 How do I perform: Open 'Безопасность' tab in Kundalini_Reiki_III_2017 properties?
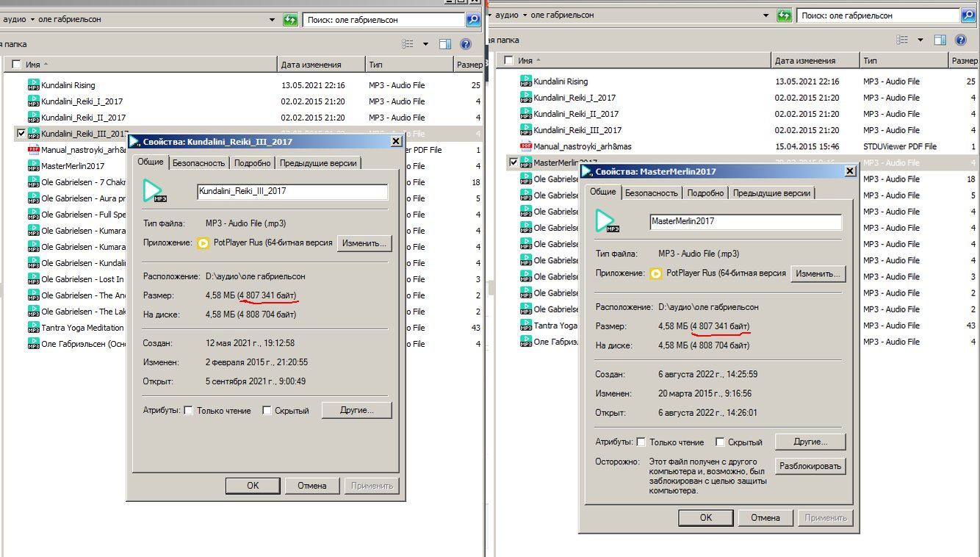pos(200,163)
